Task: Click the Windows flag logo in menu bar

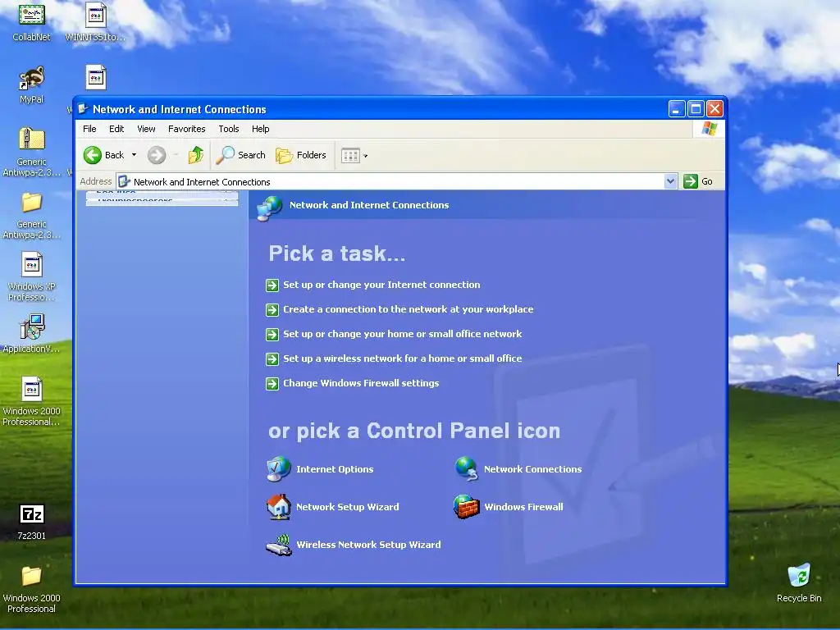Action: point(709,129)
